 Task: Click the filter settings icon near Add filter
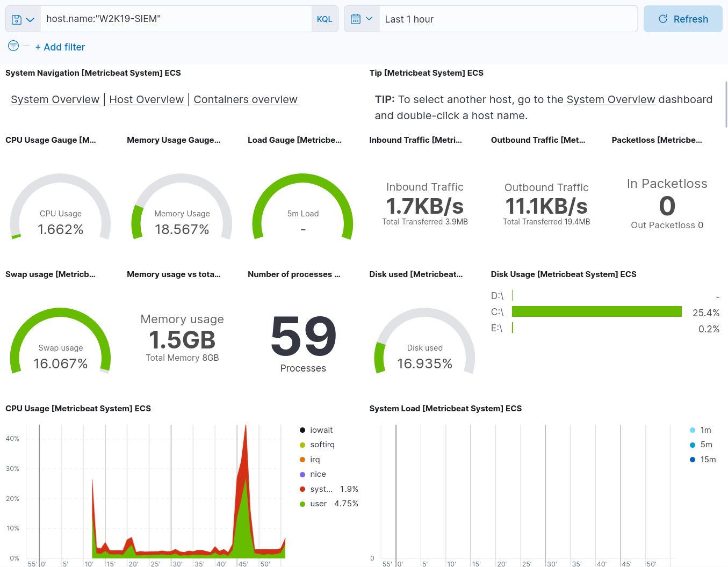13,46
